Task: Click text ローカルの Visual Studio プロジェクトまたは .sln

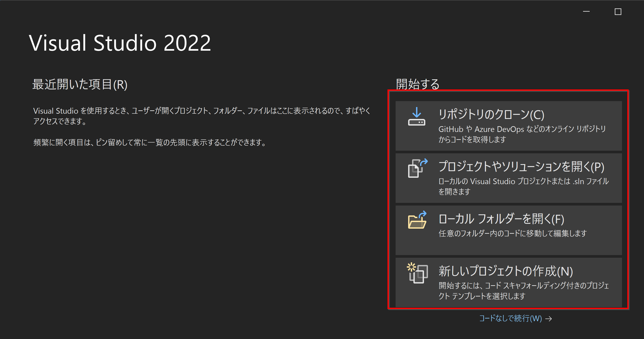Action: (523, 186)
